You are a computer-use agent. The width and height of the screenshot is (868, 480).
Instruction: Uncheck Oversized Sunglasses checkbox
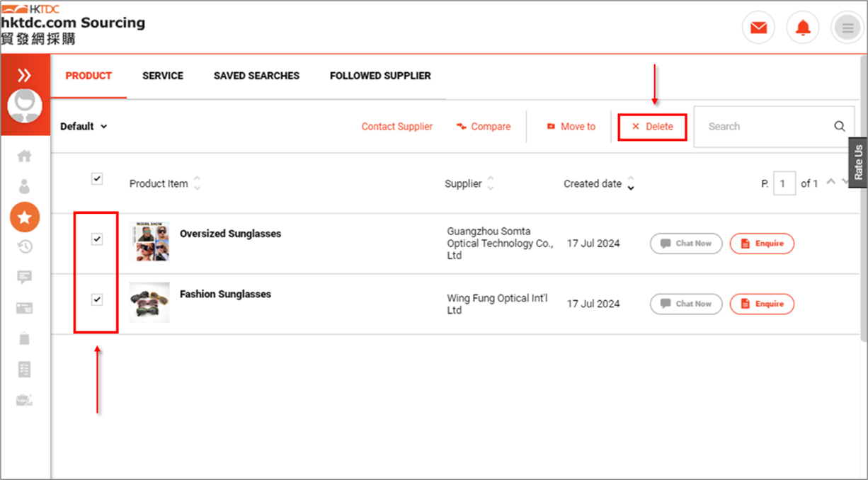point(97,239)
